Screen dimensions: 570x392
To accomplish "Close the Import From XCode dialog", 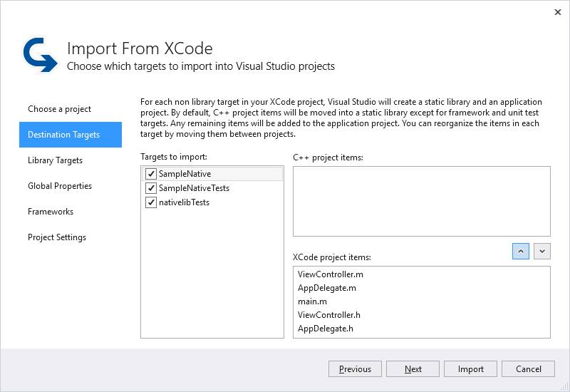I will (x=558, y=12).
